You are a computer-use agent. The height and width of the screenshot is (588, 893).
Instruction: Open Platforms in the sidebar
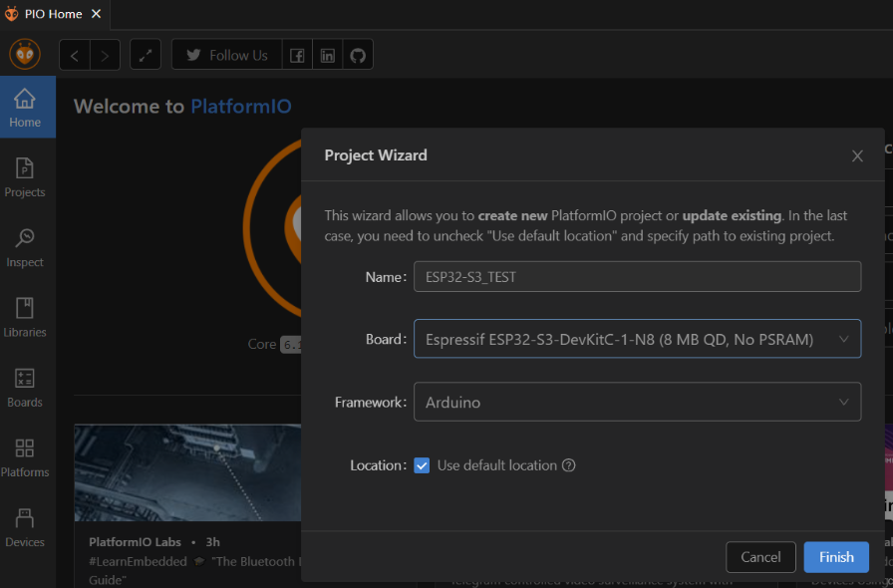[x=25, y=456]
